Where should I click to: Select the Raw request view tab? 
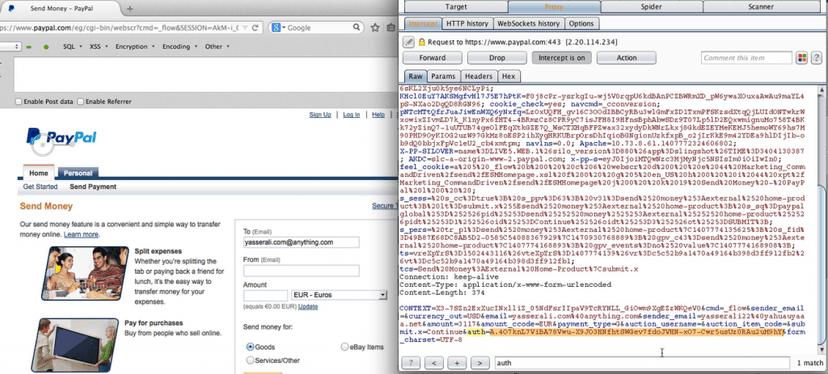tap(415, 76)
